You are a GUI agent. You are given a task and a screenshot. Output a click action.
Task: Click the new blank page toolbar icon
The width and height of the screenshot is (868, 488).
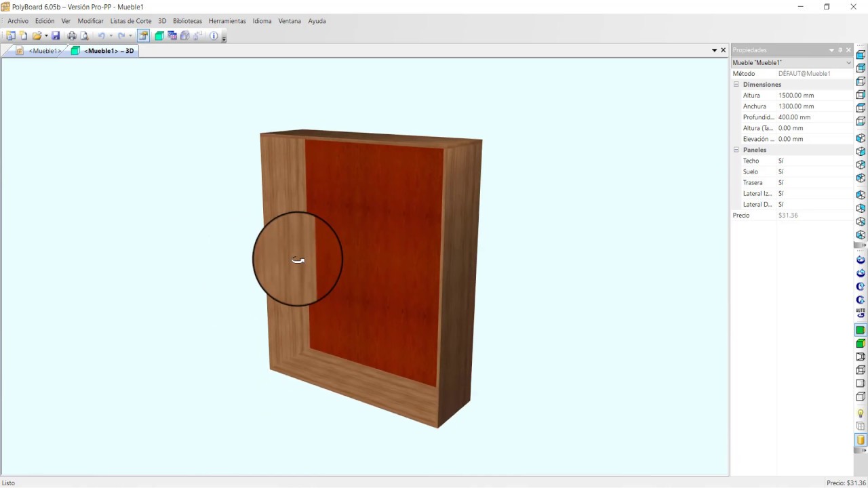pyautogui.click(x=23, y=36)
